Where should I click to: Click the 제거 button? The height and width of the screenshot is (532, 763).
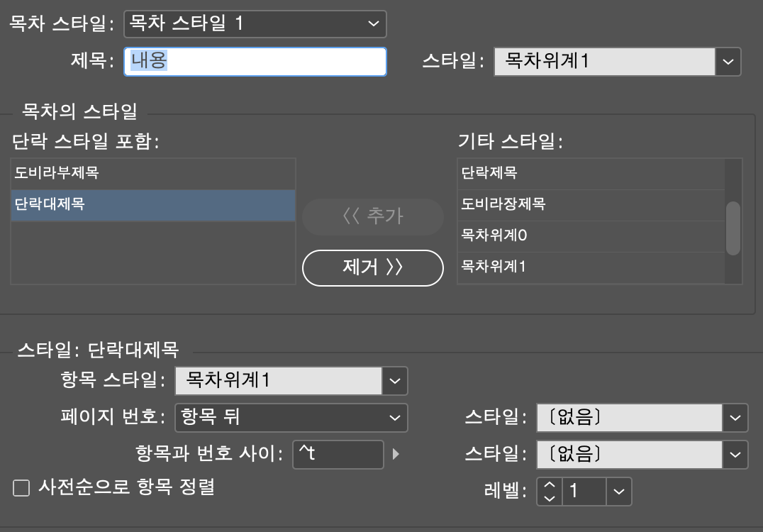tap(373, 268)
